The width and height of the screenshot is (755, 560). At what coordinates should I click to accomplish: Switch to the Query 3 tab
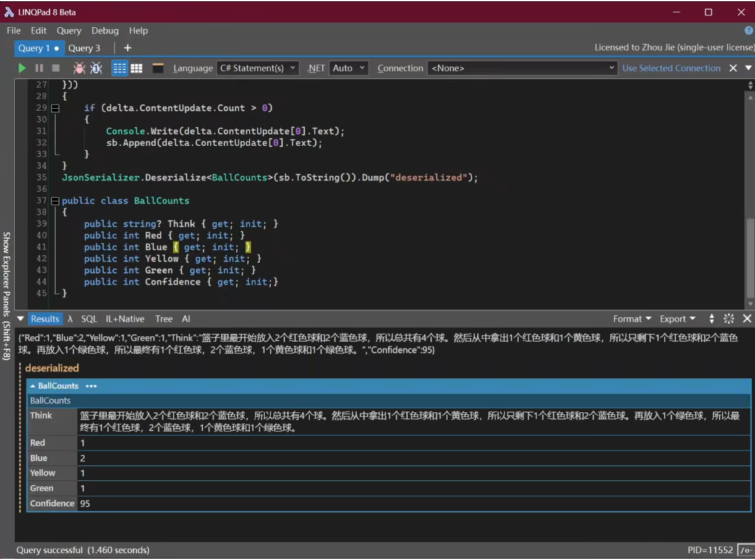point(84,48)
